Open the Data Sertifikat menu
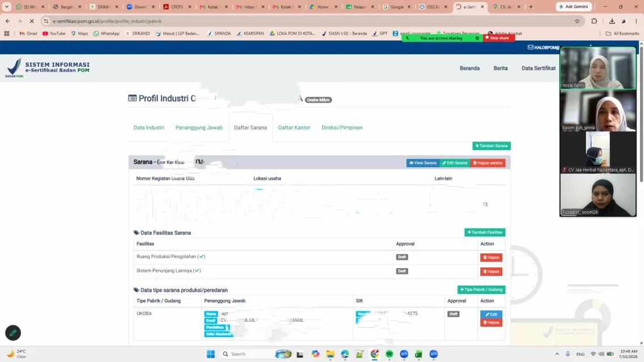Screen dimensions: 644x362 pos(539,68)
